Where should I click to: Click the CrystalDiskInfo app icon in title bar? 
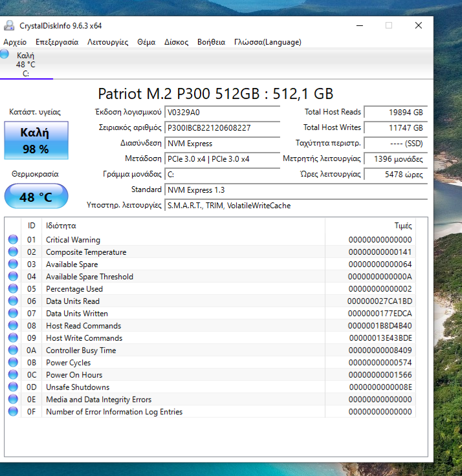click(x=9, y=25)
